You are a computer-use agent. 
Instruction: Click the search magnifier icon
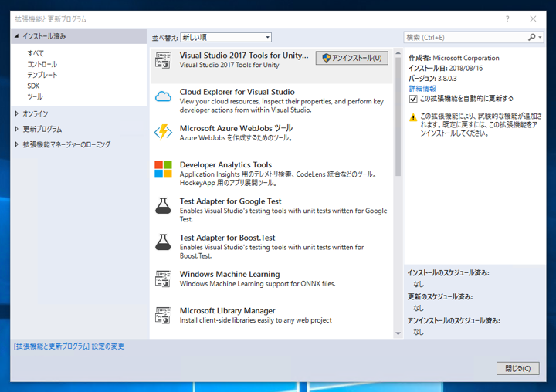pyautogui.click(x=531, y=37)
